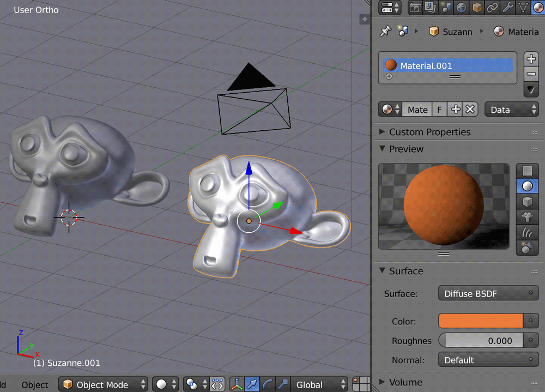Open the material specials down-arrow menu
Image resolution: width=545 pixels, height=392 pixels.
coord(531,90)
